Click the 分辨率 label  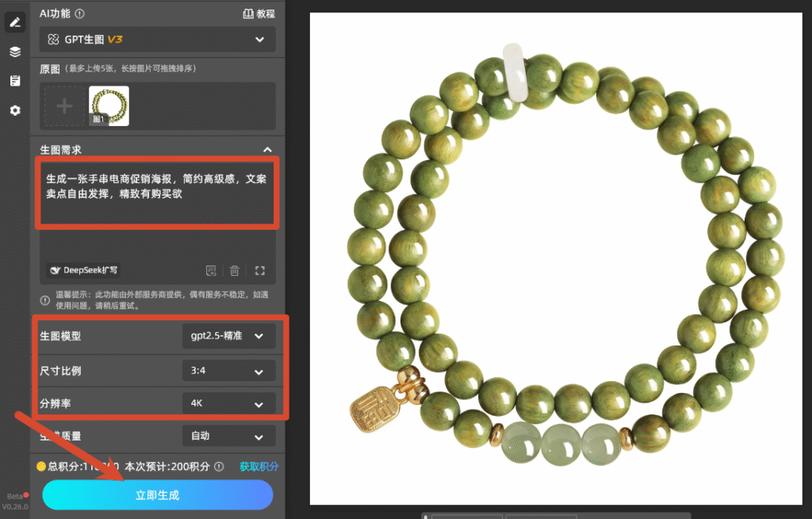(56, 403)
